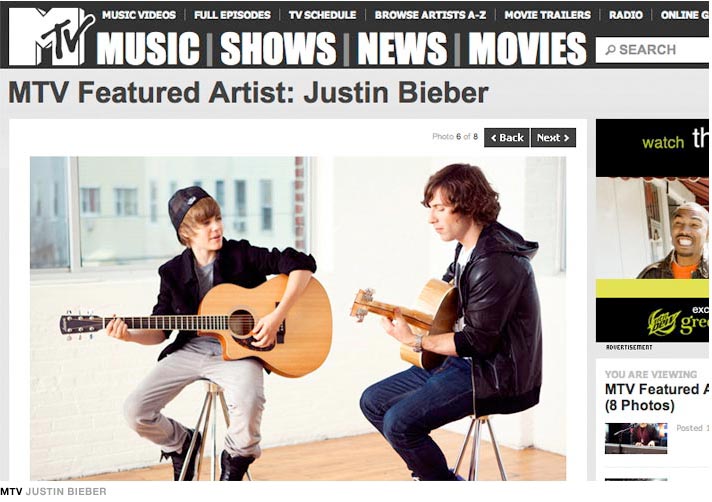Click the Search input field
The width and height of the screenshot is (712, 502).
(653, 50)
